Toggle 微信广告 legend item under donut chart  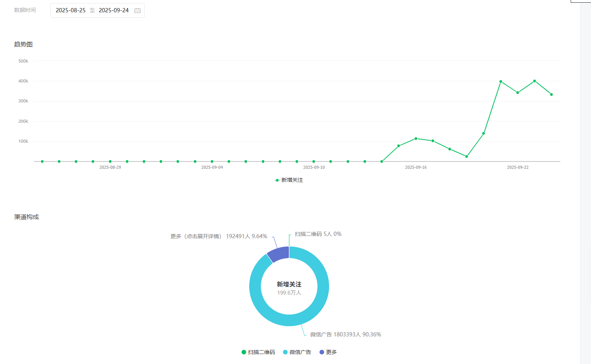click(297, 352)
